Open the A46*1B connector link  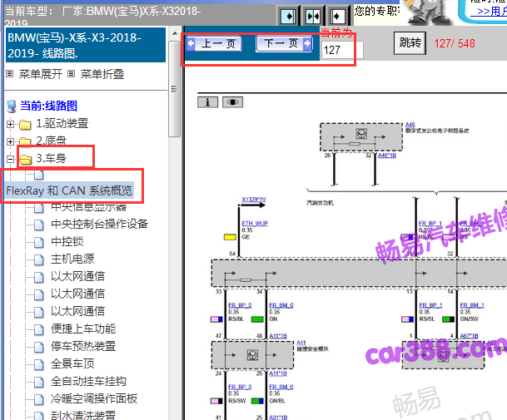(387, 156)
